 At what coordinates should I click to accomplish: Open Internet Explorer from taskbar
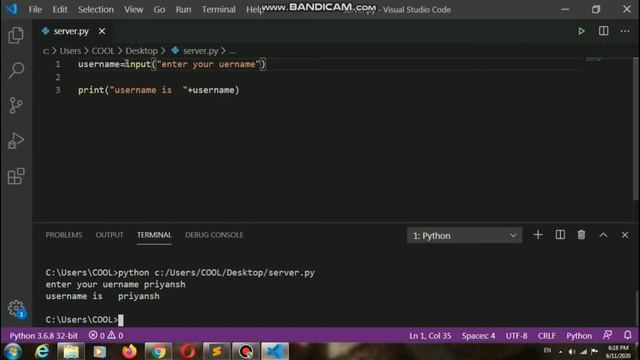(x=42, y=351)
